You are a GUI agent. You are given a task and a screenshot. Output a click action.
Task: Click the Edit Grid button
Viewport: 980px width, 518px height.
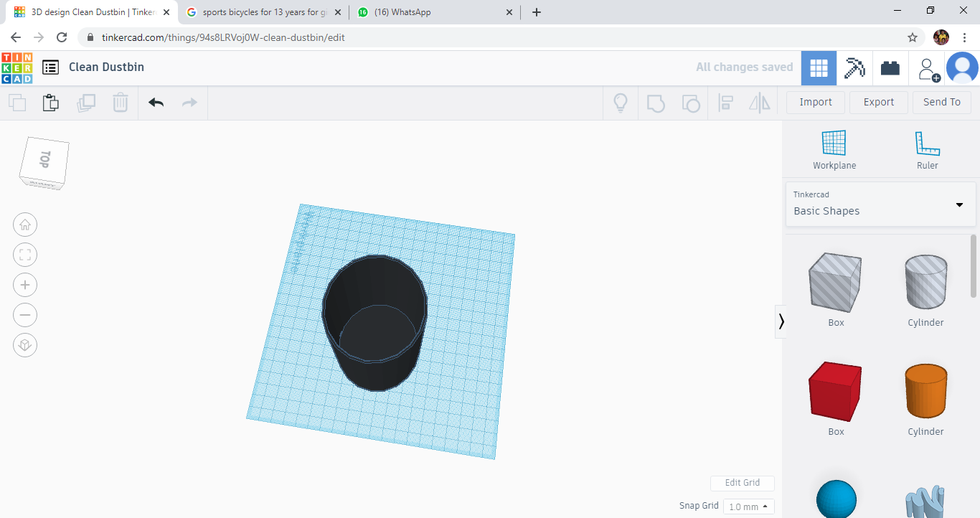[743, 483]
